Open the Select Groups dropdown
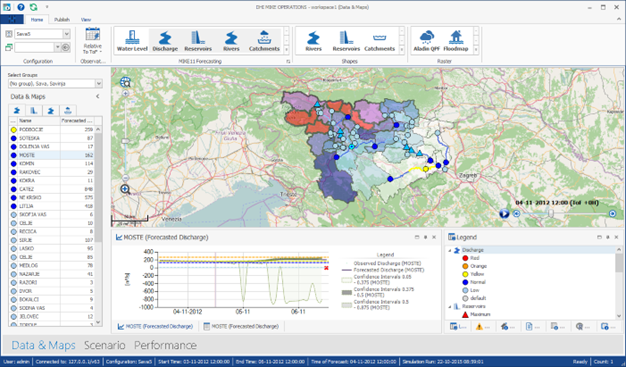The height and width of the screenshot is (367, 626). [99, 83]
